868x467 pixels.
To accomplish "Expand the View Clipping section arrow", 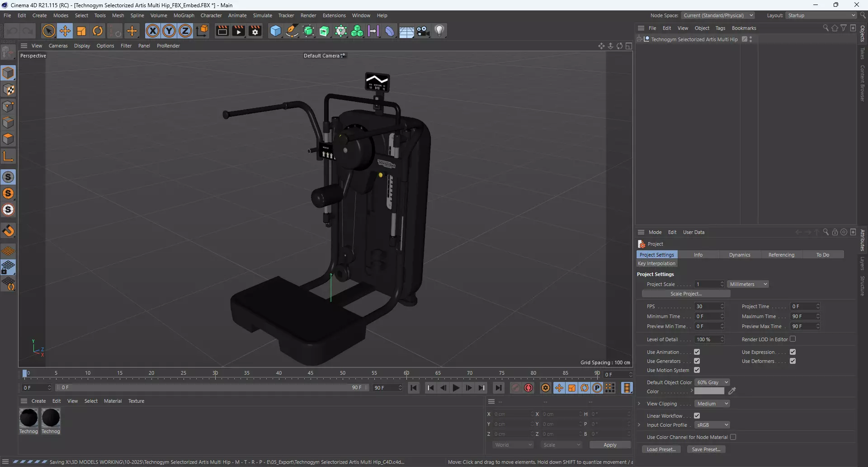I will (639, 404).
